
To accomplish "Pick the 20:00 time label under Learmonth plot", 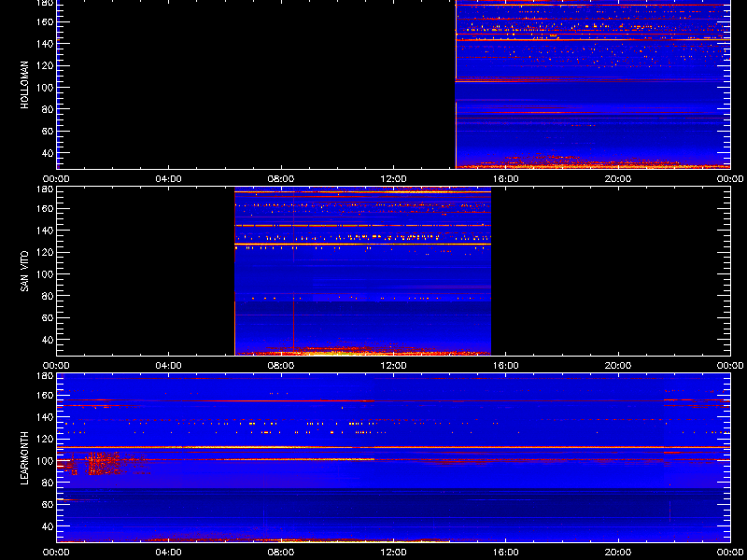I will 618,553.
